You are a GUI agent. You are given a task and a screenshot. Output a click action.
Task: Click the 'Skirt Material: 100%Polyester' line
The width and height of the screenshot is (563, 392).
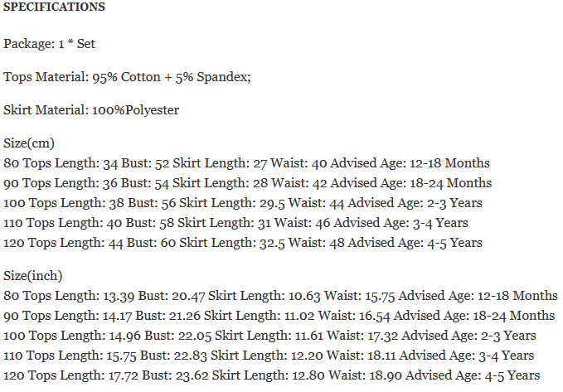91,110
